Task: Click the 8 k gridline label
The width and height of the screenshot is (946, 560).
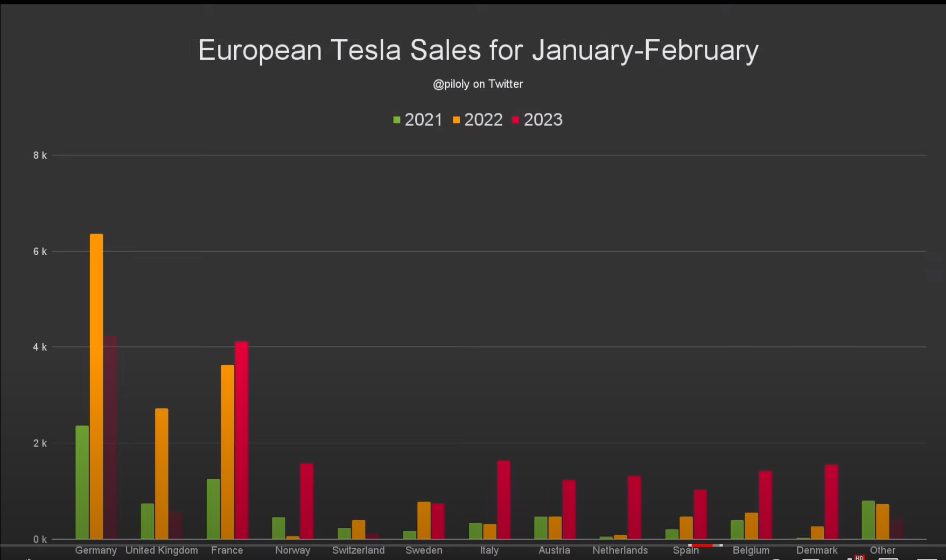Action: coord(40,155)
